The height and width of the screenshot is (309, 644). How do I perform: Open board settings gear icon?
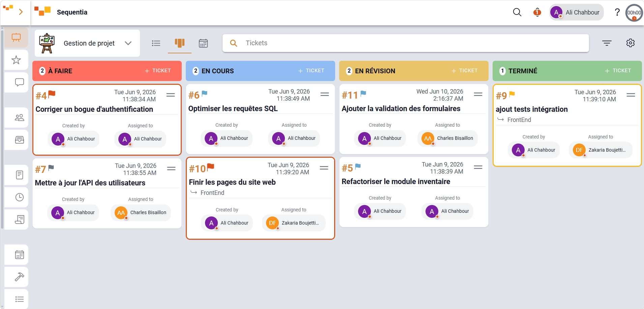[x=630, y=43]
